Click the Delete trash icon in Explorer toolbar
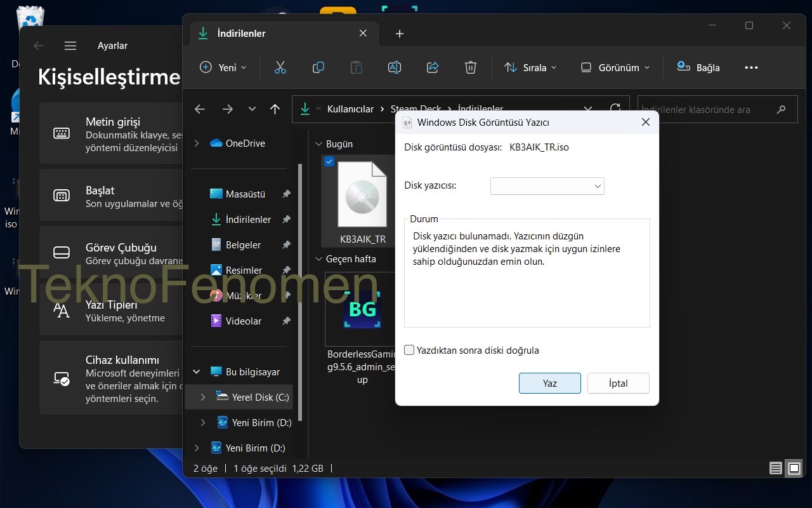The width and height of the screenshot is (812, 508). point(470,67)
